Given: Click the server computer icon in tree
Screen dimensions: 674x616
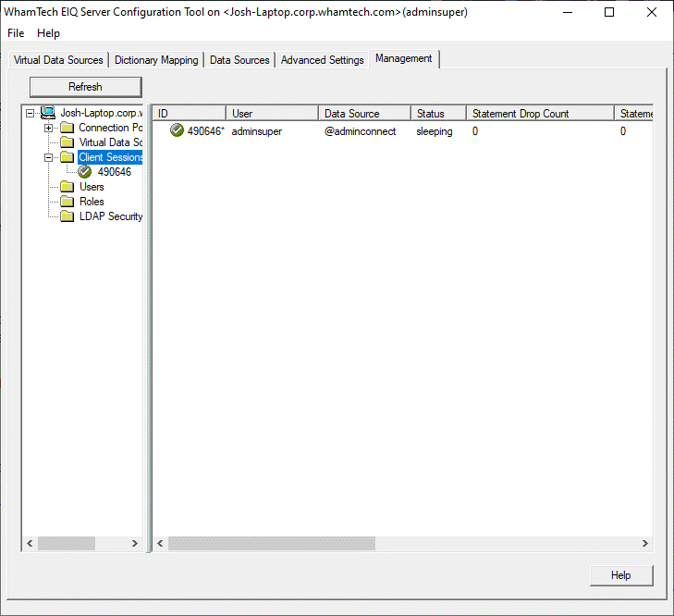Looking at the screenshot, I should pyautogui.click(x=48, y=113).
